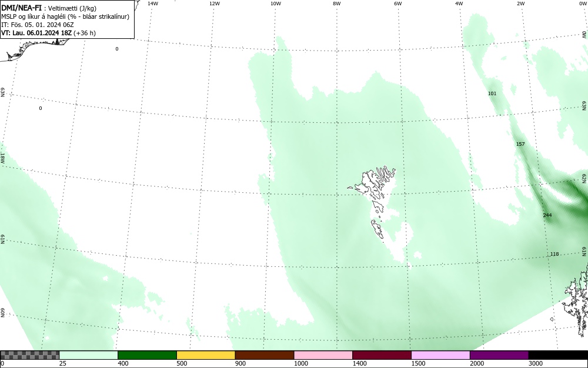Click the DMI/NEA-FI title text

pyautogui.click(x=21, y=8)
